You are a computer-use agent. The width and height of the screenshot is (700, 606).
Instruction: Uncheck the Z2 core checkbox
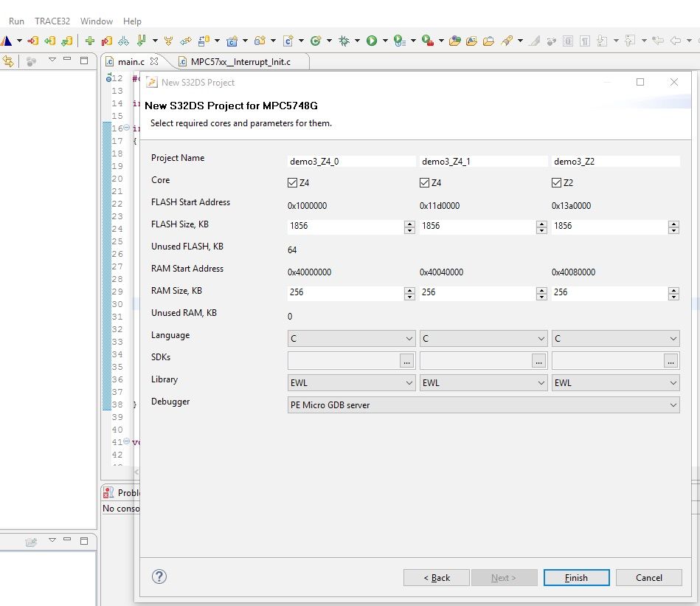556,182
